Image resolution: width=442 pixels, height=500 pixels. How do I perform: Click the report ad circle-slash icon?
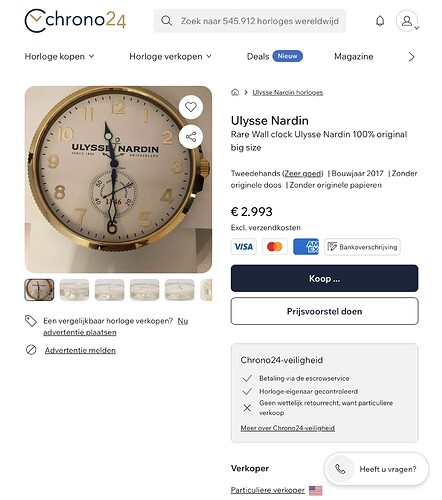click(31, 350)
